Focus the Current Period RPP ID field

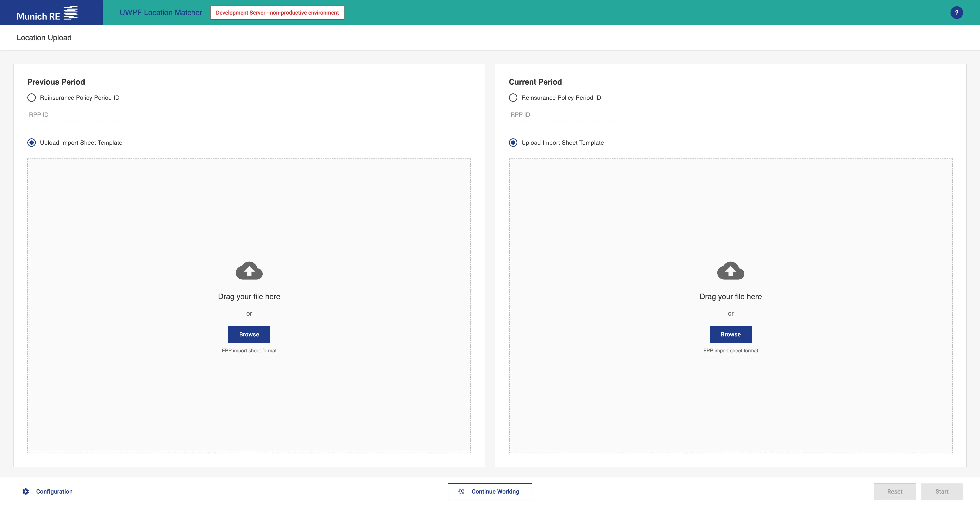pos(561,114)
